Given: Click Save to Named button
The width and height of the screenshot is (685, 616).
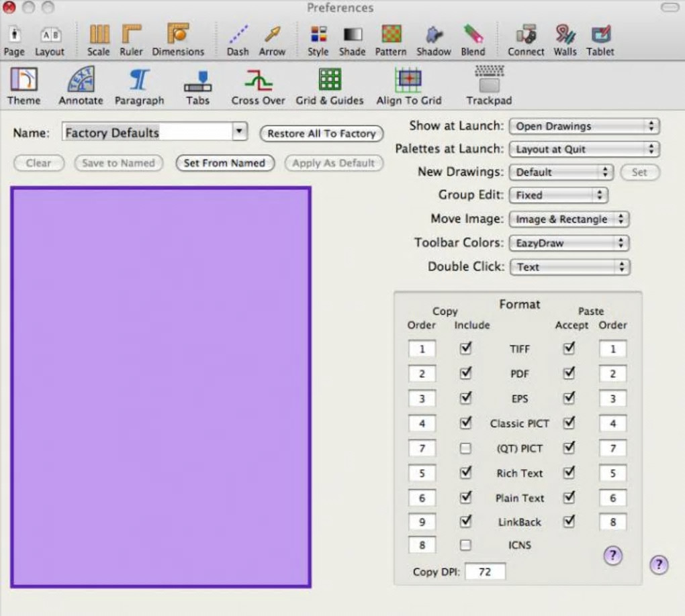Looking at the screenshot, I should click(118, 163).
